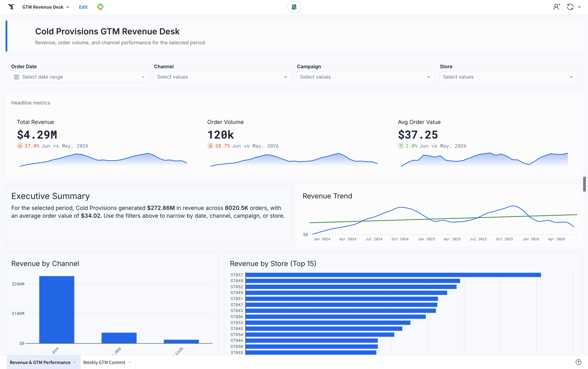Open the Store select values dropdown
This screenshot has width=588, height=369.
coord(508,77)
